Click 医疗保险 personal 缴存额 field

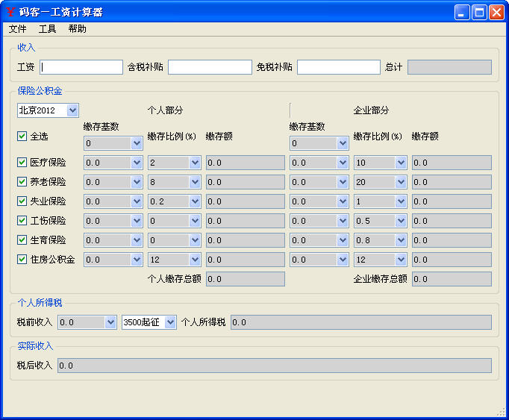coord(246,163)
